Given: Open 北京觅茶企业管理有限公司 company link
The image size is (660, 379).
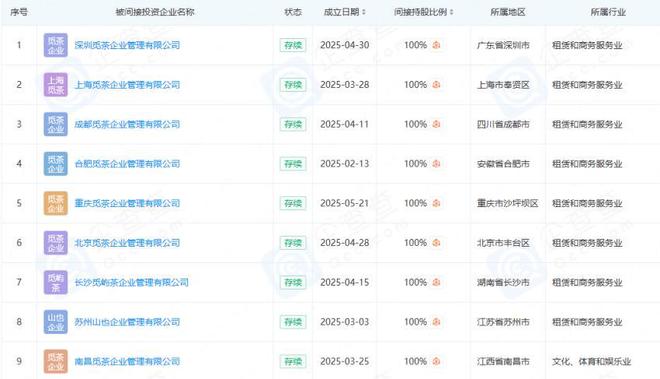Looking at the screenshot, I should pyautogui.click(x=127, y=243).
